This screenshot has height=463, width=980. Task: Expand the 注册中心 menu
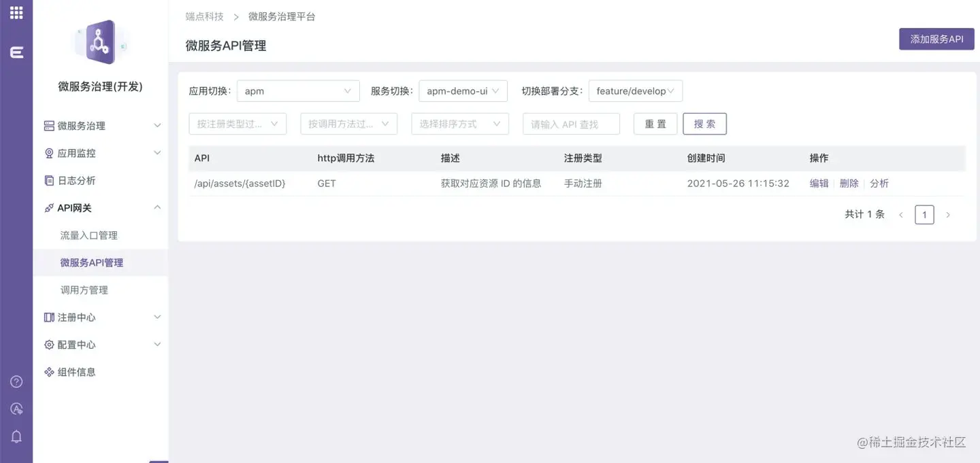pos(157,317)
